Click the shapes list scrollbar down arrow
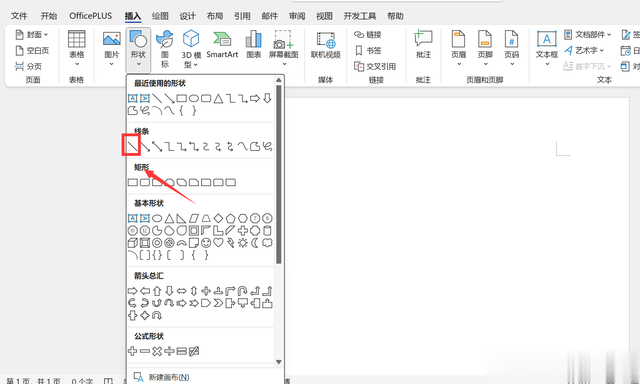640x384 pixels. click(x=279, y=362)
